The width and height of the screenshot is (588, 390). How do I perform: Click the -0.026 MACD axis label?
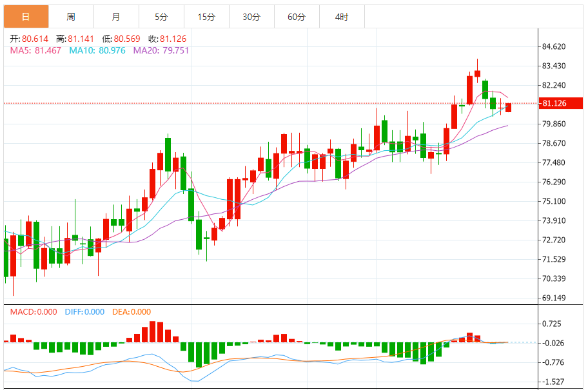[x=553, y=343]
